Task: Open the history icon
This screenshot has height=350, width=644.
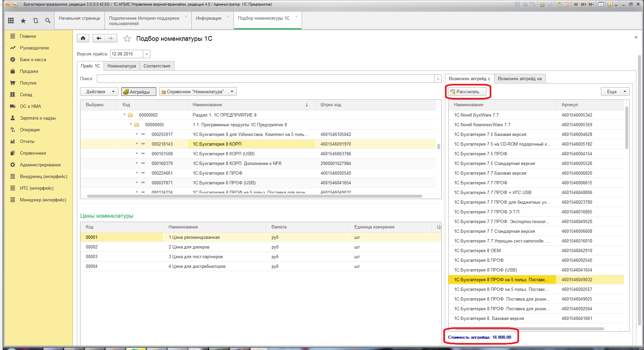Action: (35, 21)
